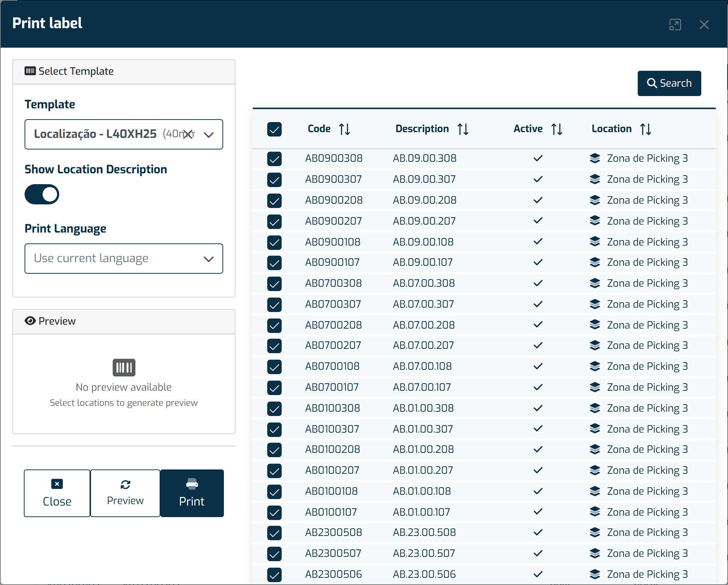Click the Location column header
Image resolution: width=728 pixels, height=585 pixels.
coord(612,129)
